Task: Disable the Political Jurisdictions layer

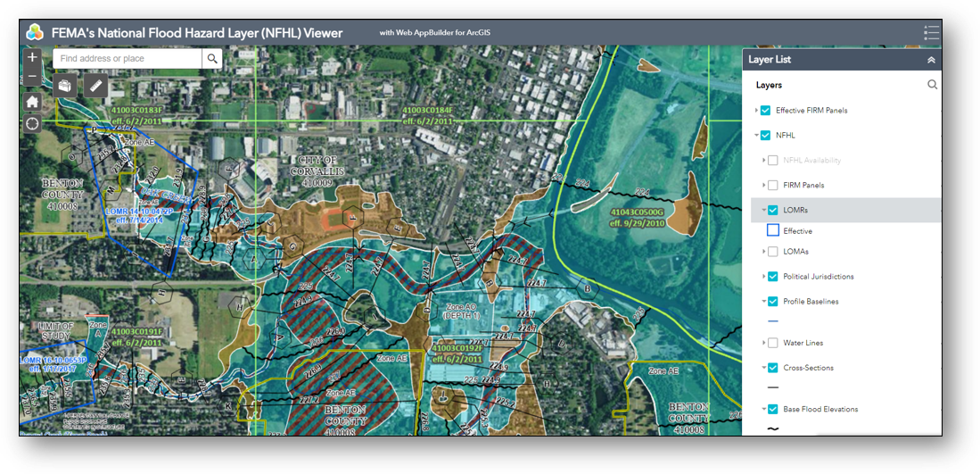Action: (x=773, y=277)
